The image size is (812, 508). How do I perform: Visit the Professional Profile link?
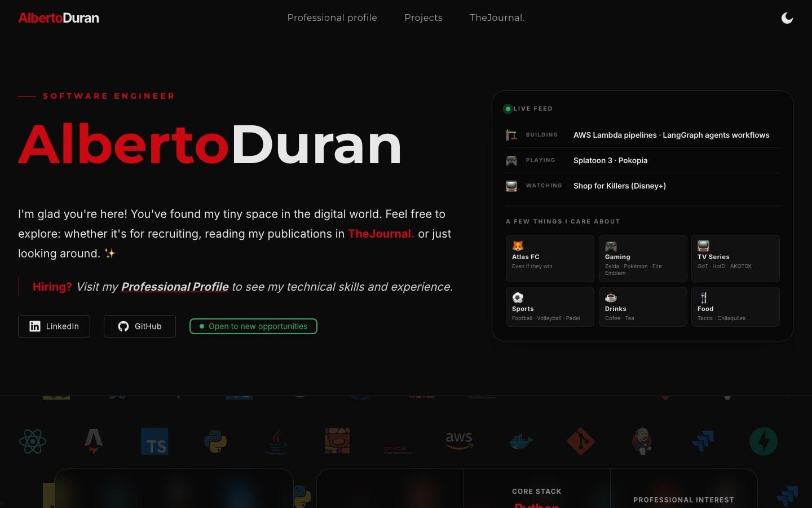pyautogui.click(x=175, y=287)
